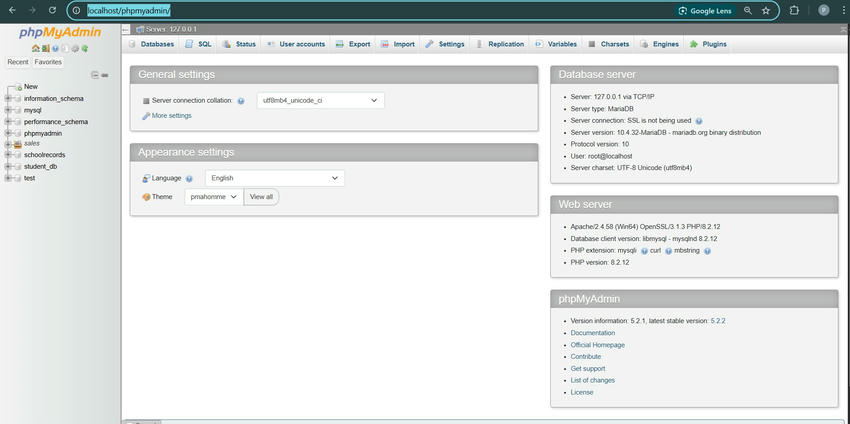
Task: Open the Charsets tab
Action: pyautogui.click(x=609, y=44)
